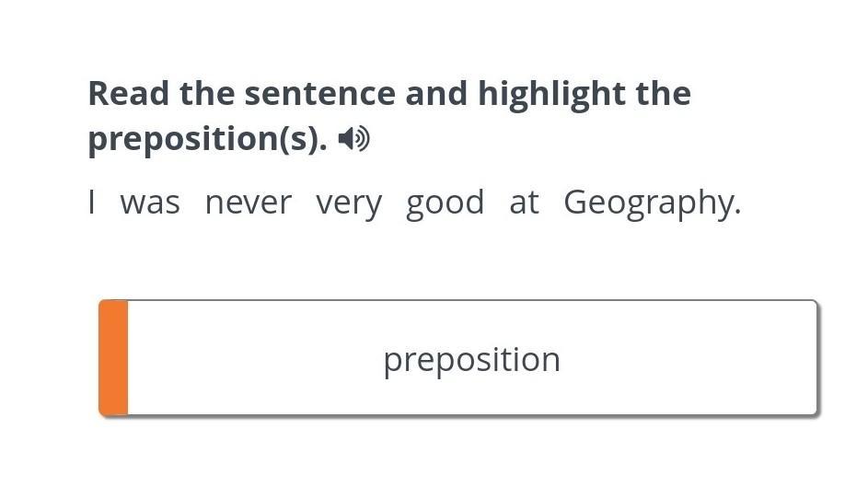
Task: Select the word "never" in the sentence
Action: pos(248,202)
